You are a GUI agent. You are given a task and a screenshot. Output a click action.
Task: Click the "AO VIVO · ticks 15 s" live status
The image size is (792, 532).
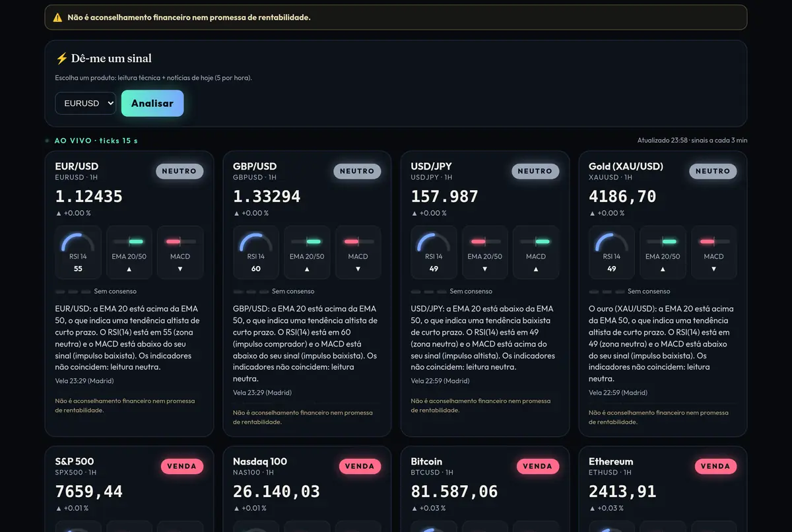point(91,141)
